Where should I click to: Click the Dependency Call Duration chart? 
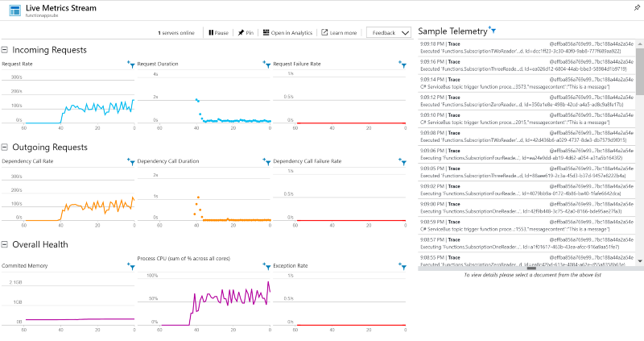[204, 196]
